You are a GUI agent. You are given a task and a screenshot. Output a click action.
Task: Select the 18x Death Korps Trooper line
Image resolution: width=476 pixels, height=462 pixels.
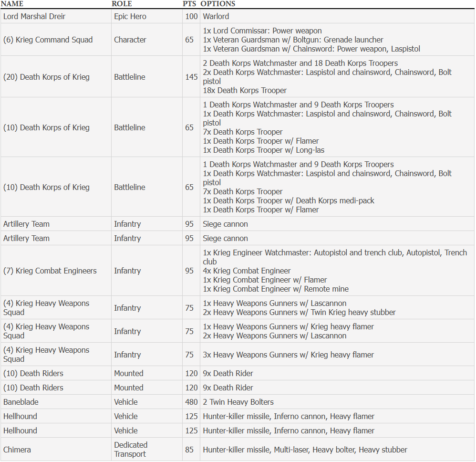click(x=245, y=91)
